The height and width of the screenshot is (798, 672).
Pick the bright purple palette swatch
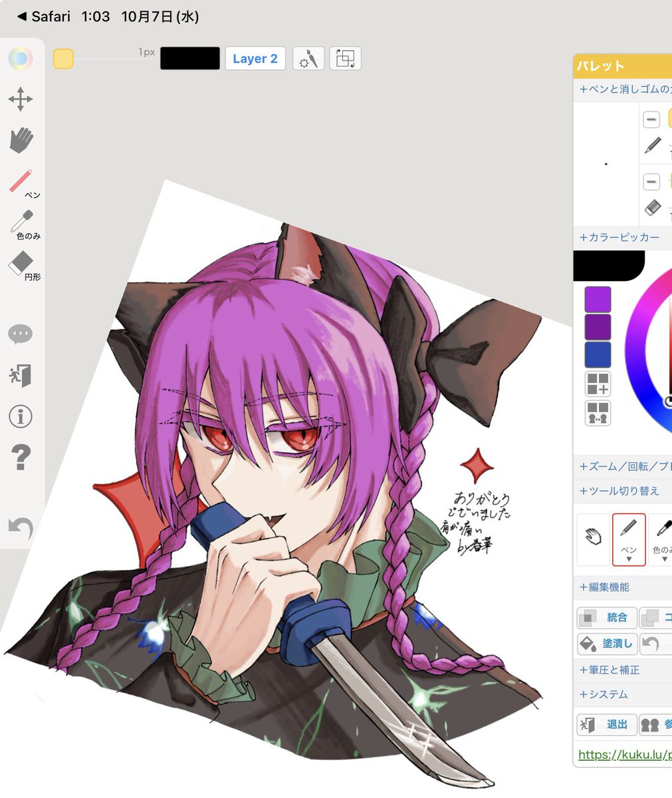[x=598, y=300]
